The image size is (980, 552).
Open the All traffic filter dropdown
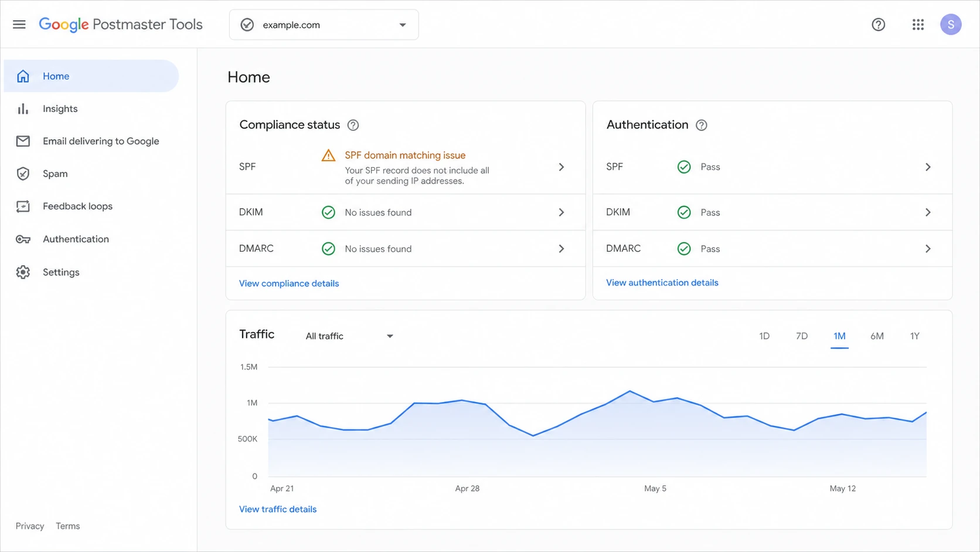click(349, 336)
